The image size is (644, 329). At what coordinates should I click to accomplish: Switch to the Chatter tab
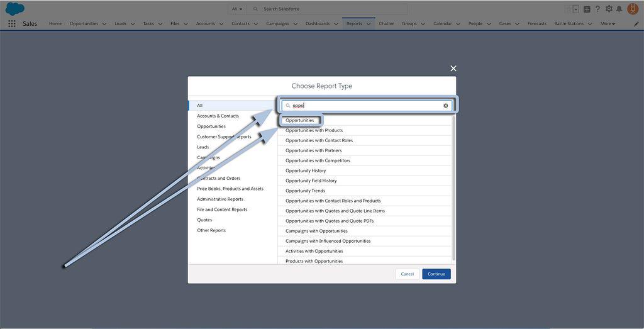click(x=386, y=24)
